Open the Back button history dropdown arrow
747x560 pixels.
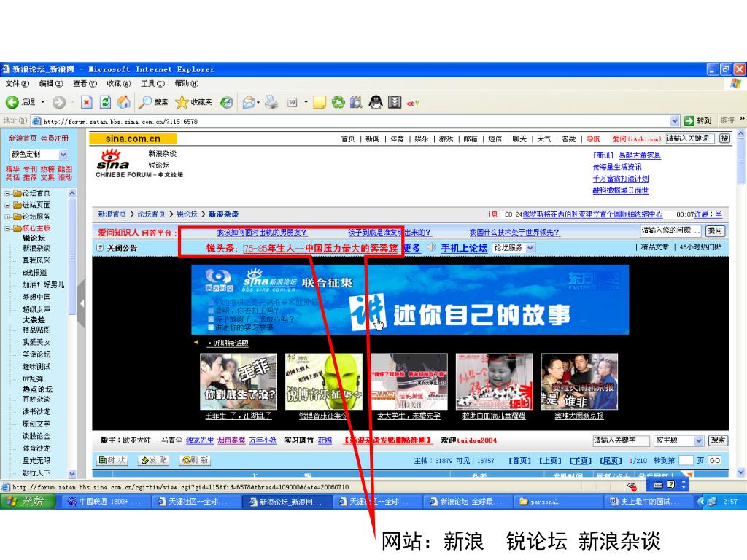click(42, 102)
